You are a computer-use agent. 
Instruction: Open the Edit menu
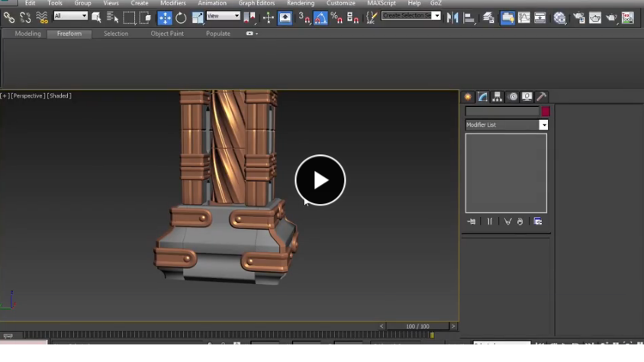(30, 3)
